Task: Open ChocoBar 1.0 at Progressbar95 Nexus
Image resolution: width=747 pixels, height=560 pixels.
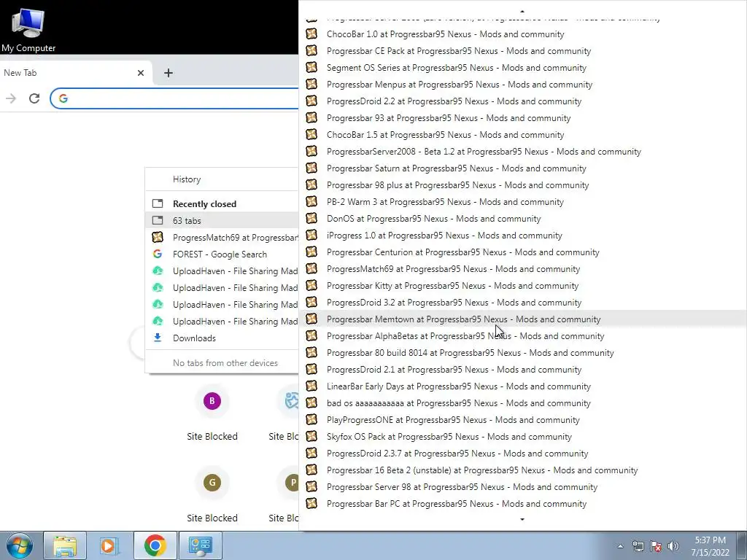Action: [x=522, y=34]
